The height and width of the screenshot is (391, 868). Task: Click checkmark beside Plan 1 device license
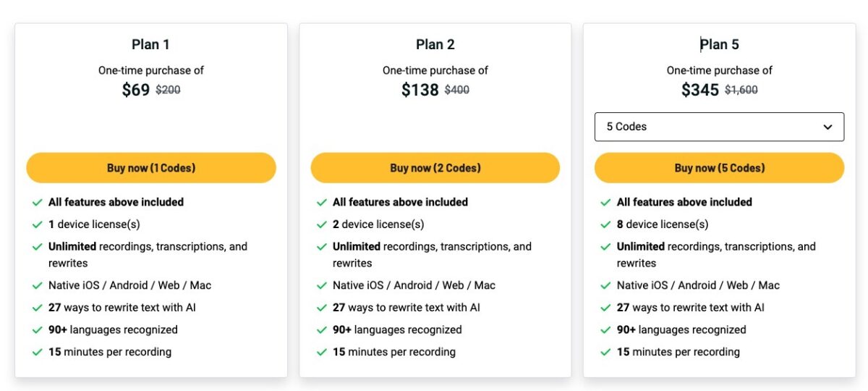point(37,224)
